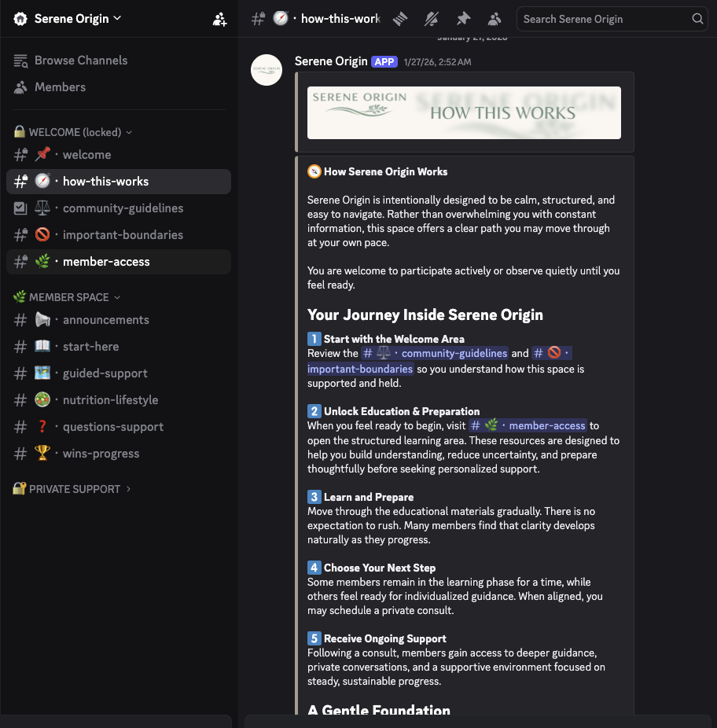
Task: Go to wins-progress channel
Action: [x=101, y=454]
